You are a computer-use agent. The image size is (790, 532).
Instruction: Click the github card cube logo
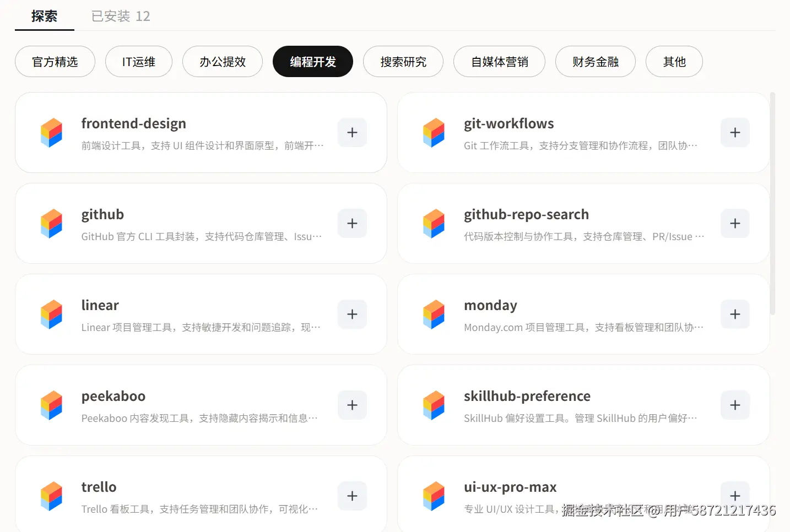pyautogui.click(x=51, y=224)
